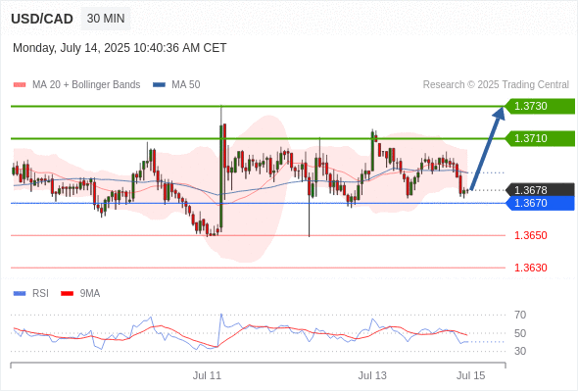
Task: Click the 1.3730 green resistance label
Action: coord(540,106)
